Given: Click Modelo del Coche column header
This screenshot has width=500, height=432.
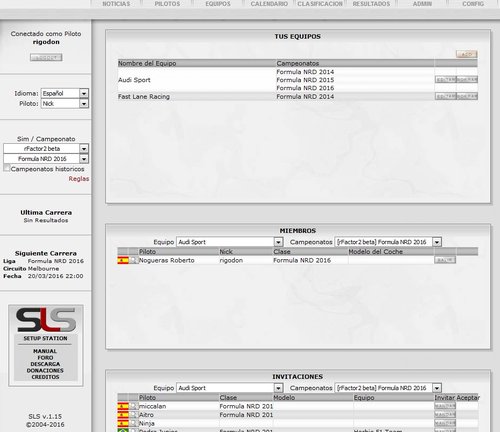Looking at the screenshot, I should pyautogui.click(x=376, y=252).
